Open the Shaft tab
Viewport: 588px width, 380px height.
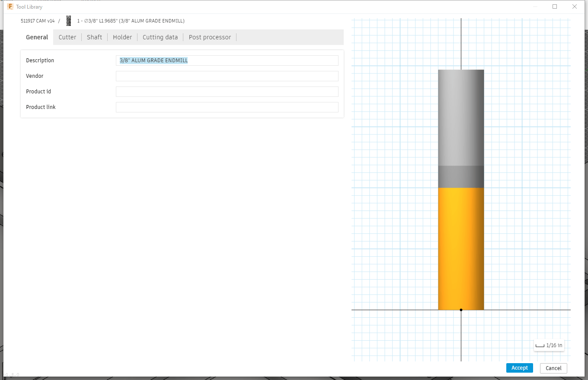(94, 37)
